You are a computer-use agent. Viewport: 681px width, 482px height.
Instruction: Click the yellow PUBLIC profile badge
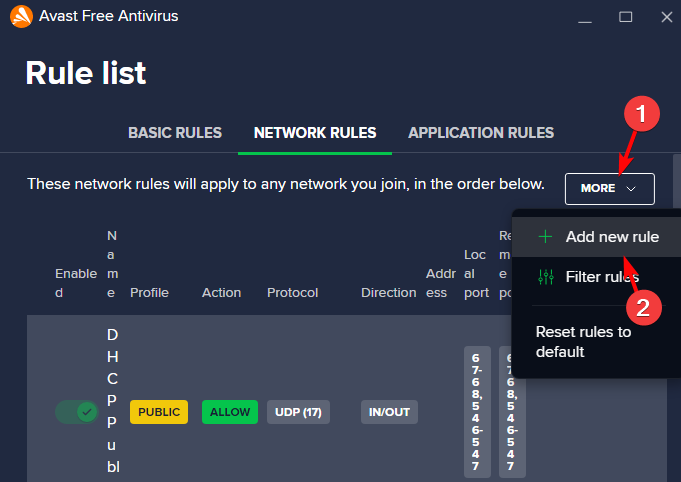tap(159, 412)
